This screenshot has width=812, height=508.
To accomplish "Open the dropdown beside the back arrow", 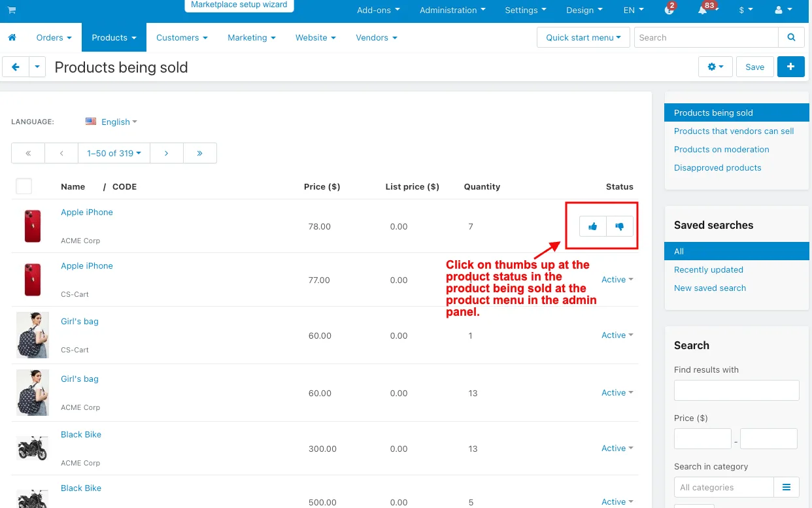I will [37, 67].
